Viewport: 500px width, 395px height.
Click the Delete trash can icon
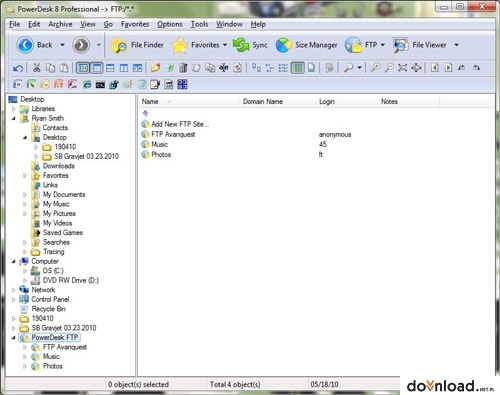[183, 68]
